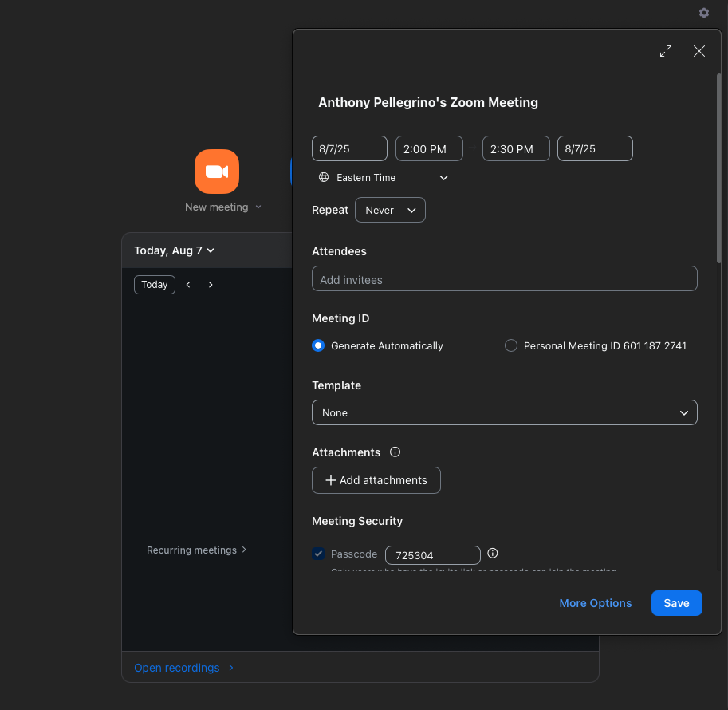The width and height of the screenshot is (728, 710).
Task: Click Add attachments button
Action: coord(376,480)
